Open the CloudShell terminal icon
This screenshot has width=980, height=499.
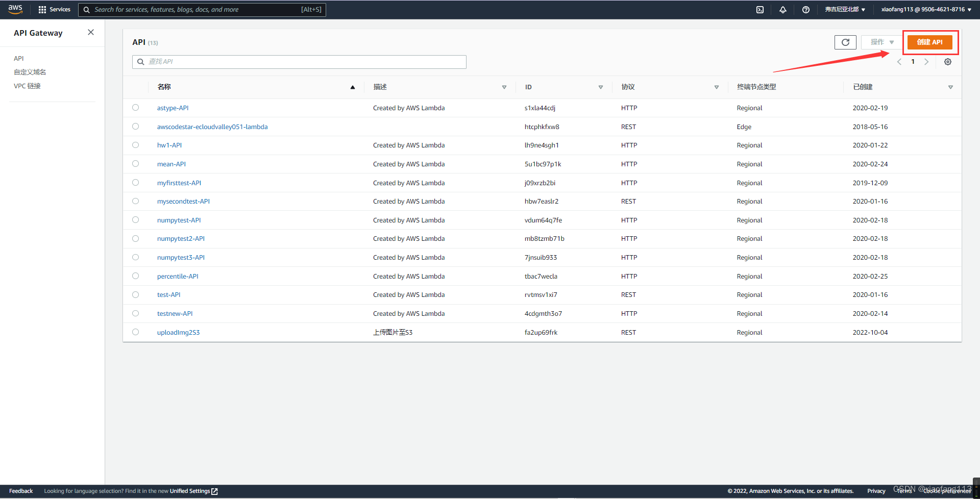[x=760, y=10]
